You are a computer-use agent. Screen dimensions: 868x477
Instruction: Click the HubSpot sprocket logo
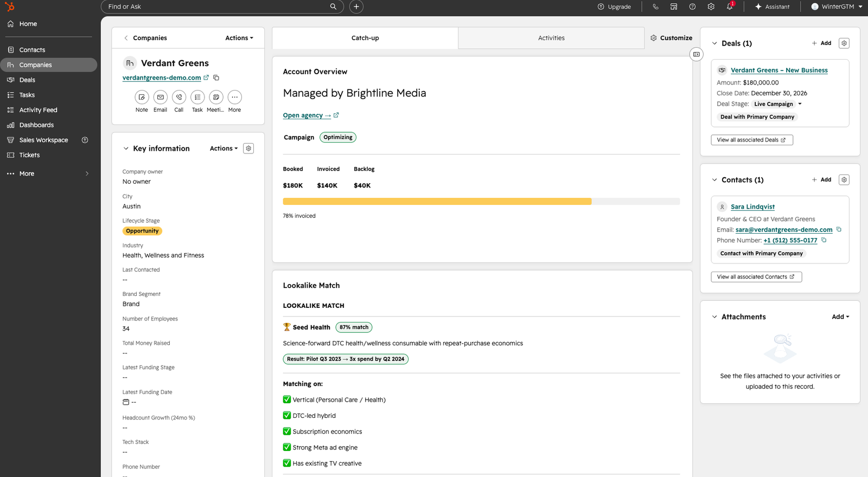pyautogui.click(x=9, y=7)
